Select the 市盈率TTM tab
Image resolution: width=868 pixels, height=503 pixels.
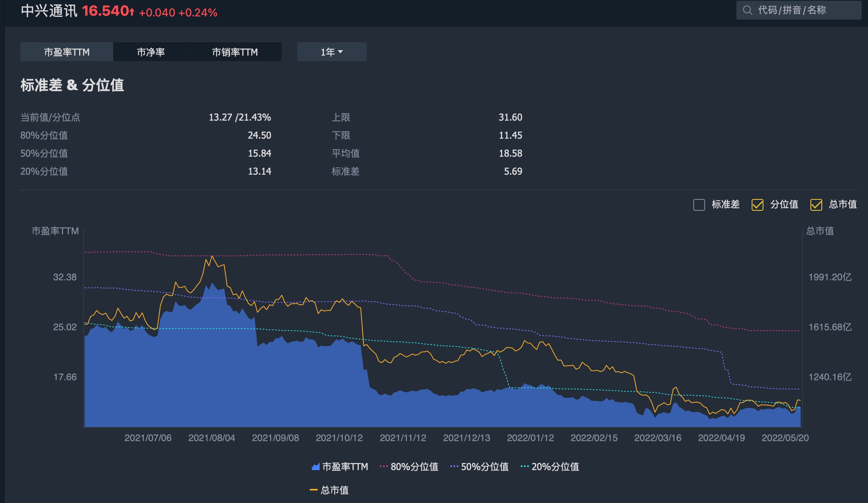point(67,52)
